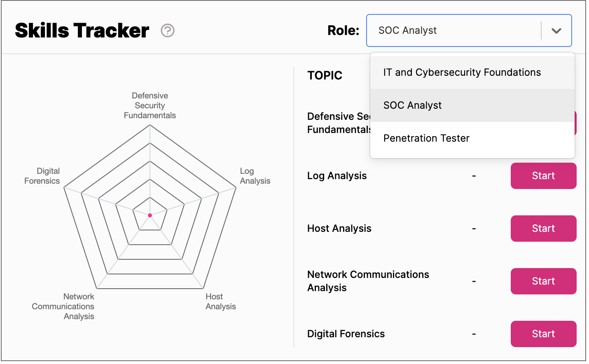Choose SOC Analyst from the dropdown list
Image resolution: width=589 pixels, height=364 pixels.
point(412,105)
